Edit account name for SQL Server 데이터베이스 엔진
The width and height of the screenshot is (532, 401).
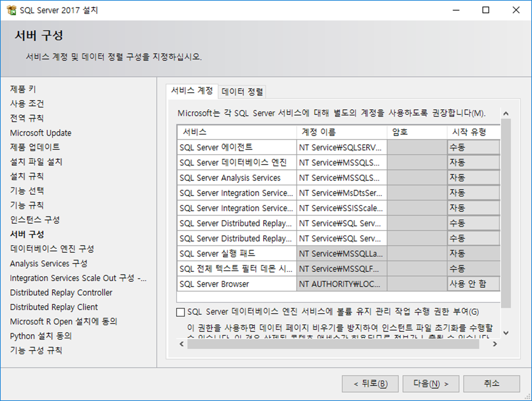(x=342, y=163)
